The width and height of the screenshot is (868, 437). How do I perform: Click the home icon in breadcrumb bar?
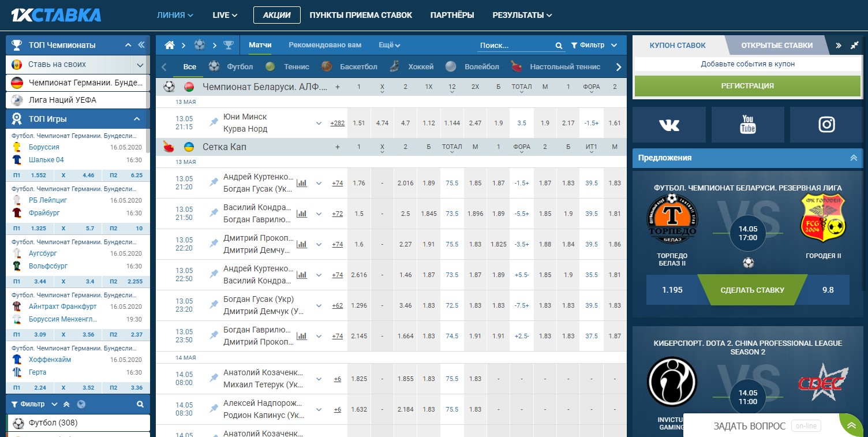[169, 45]
